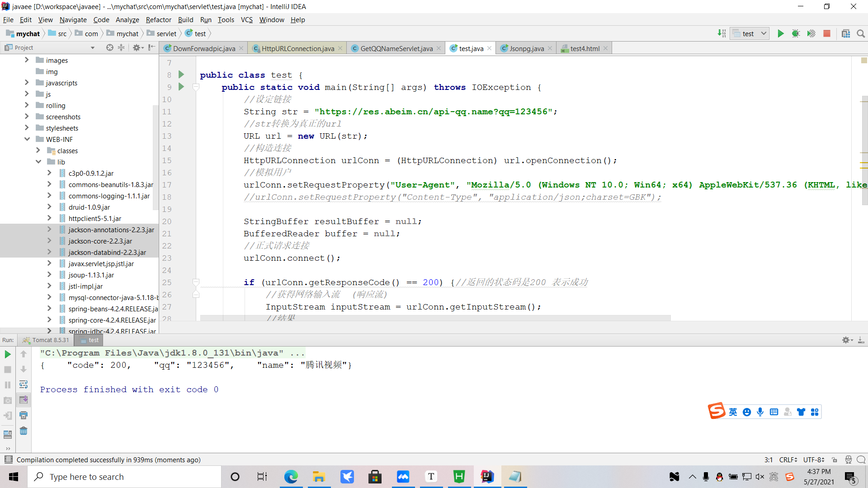Open Project view mode dropdown

[92, 47]
